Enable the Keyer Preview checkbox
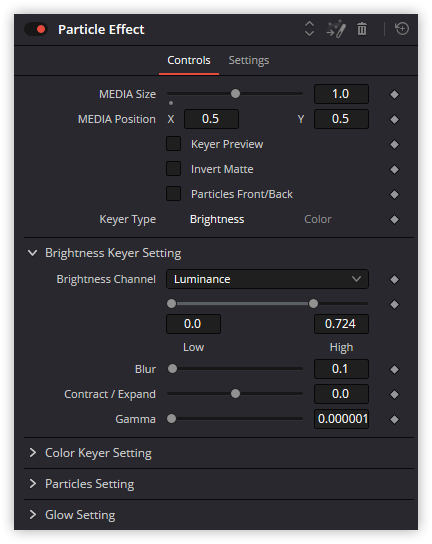This screenshot has width=432, height=544. coord(173,144)
